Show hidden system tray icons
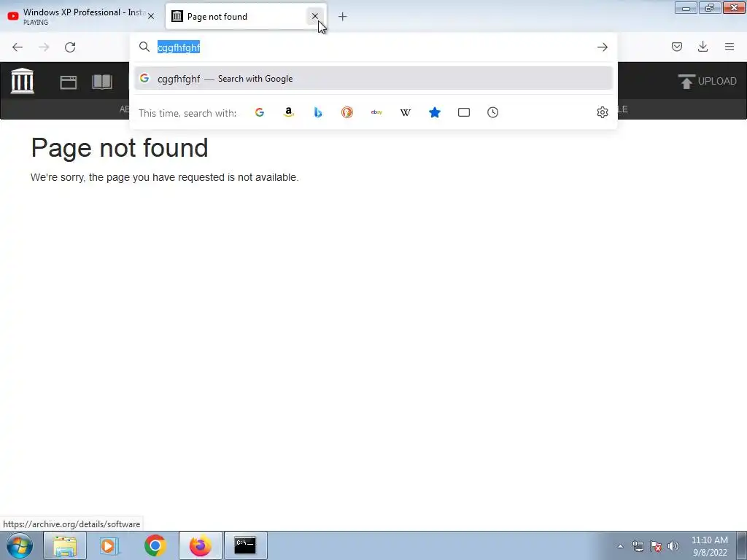Screen dimensions: 747x560 tap(620, 546)
